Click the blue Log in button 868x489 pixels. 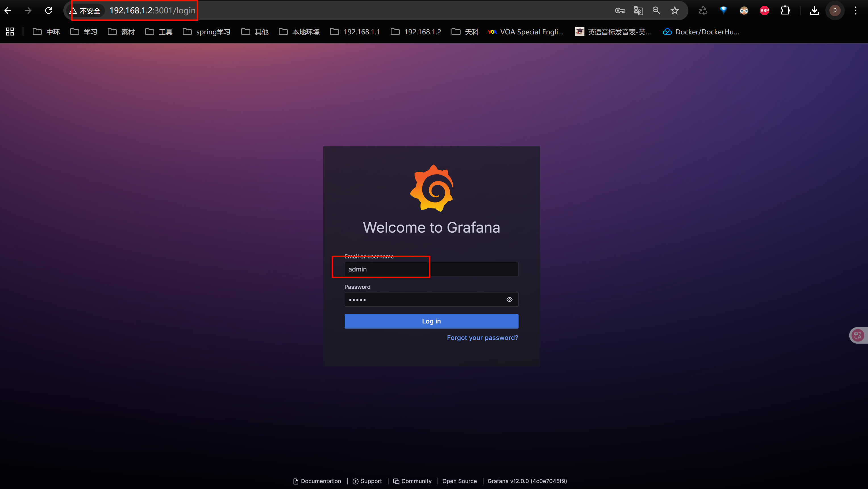point(431,321)
